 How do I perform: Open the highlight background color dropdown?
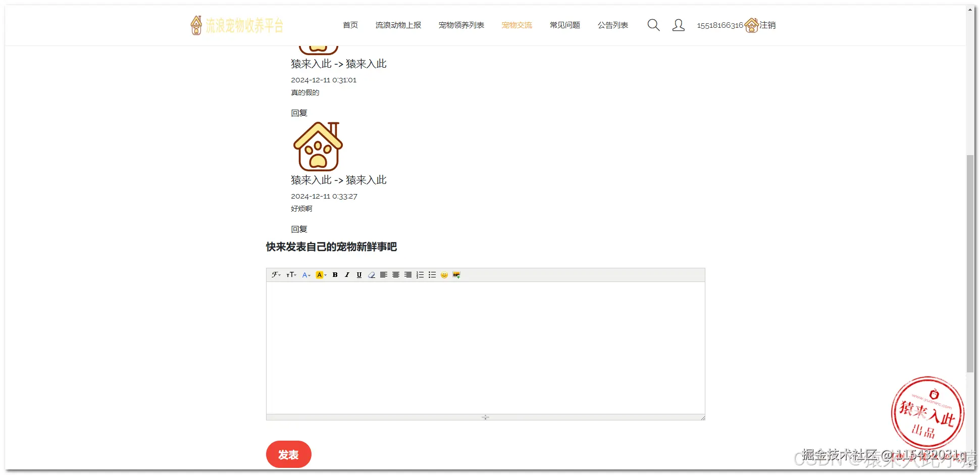click(321, 275)
